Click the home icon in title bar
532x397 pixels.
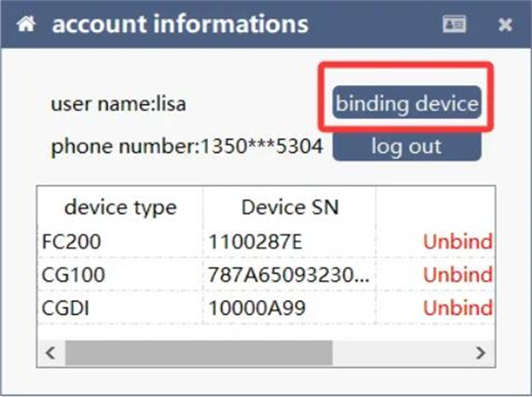click(27, 24)
